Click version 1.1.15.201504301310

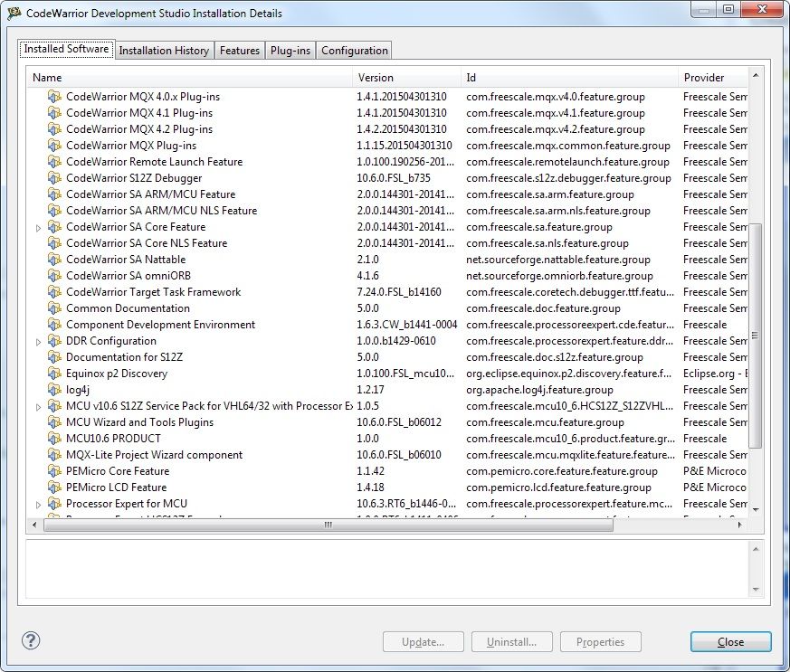pos(405,146)
